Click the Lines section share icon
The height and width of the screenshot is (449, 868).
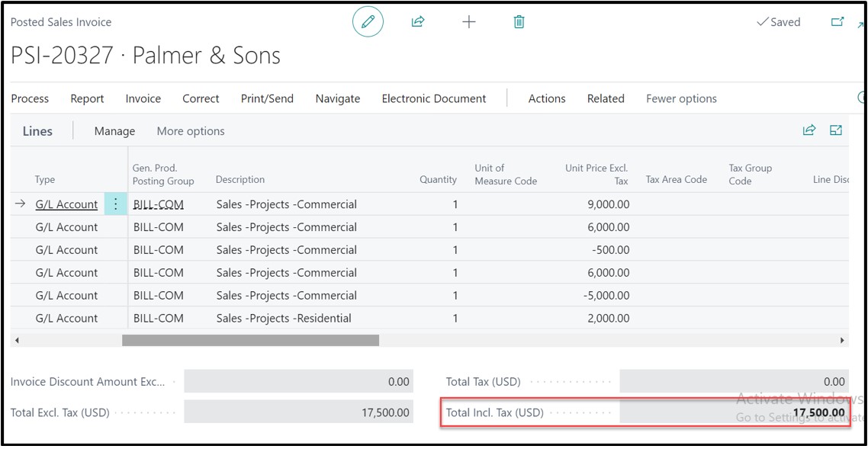pos(809,130)
